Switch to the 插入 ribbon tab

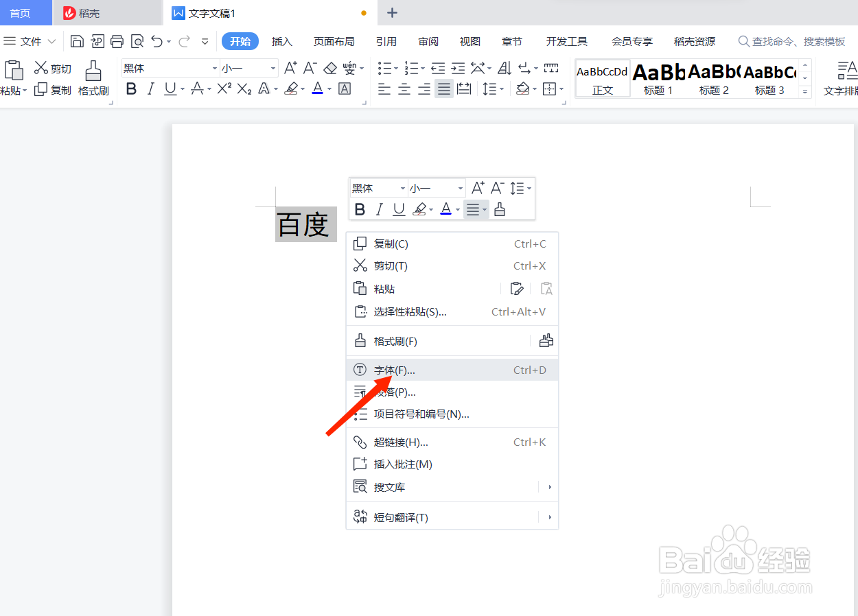[281, 42]
